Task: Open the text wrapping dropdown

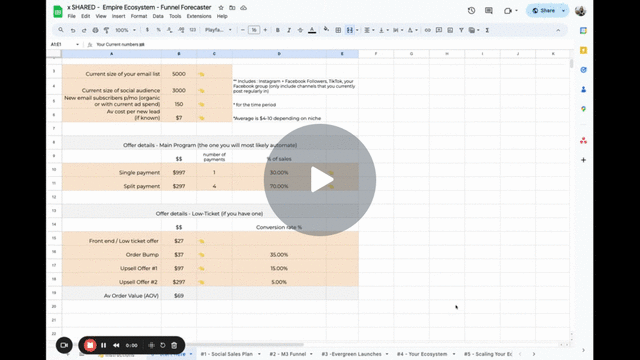Action: click(x=397, y=30)
